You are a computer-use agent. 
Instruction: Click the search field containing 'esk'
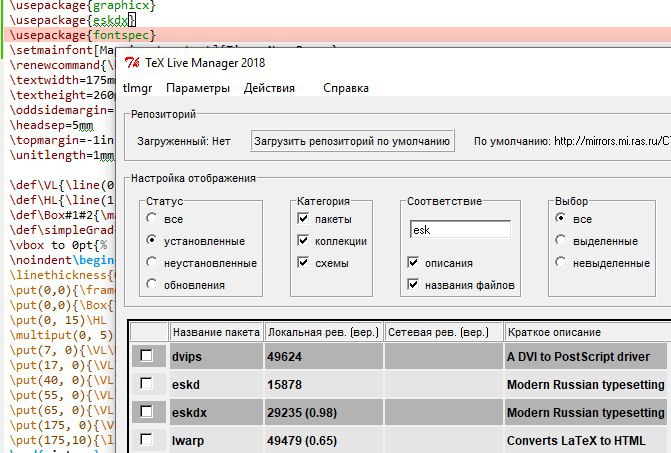(x=460, y=230)
